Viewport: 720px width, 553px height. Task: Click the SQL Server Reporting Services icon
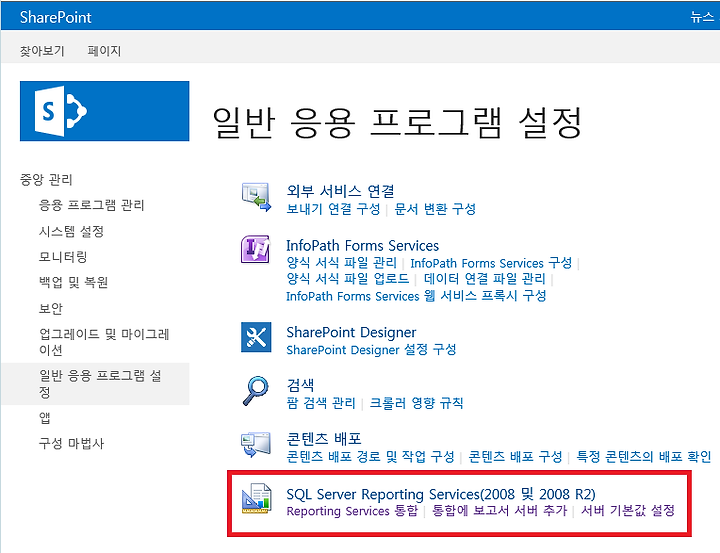click(x=256, y=498)
